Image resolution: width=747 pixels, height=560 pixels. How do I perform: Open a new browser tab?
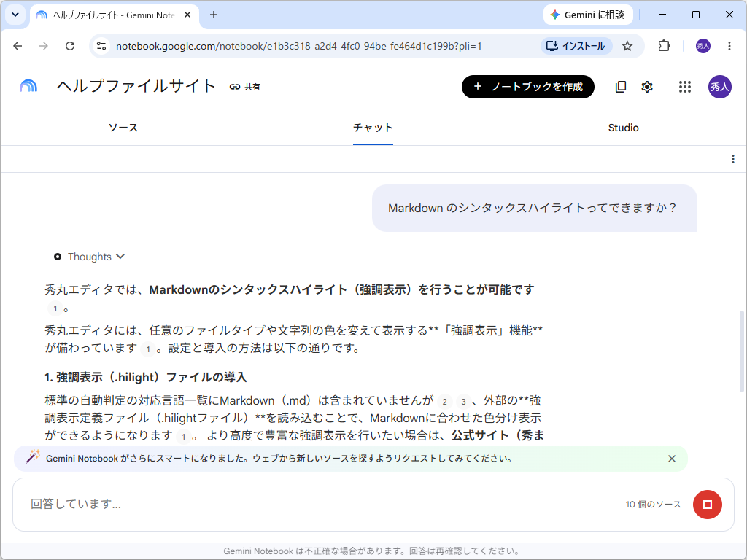(x=214, y=15)
